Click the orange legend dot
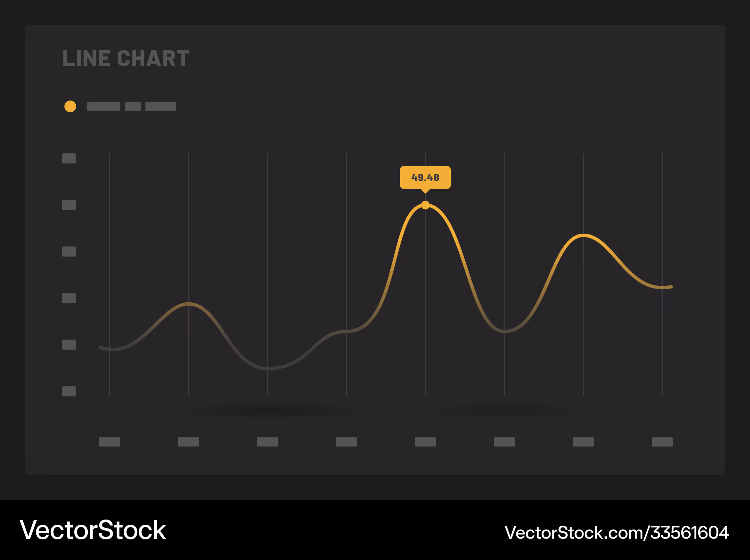 (70, 107)
